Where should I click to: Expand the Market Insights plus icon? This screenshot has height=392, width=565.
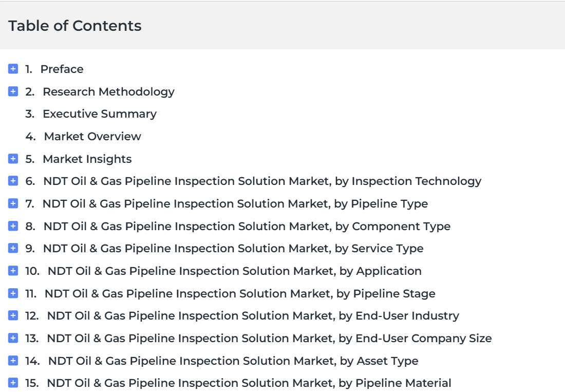(x=13, y=159)
